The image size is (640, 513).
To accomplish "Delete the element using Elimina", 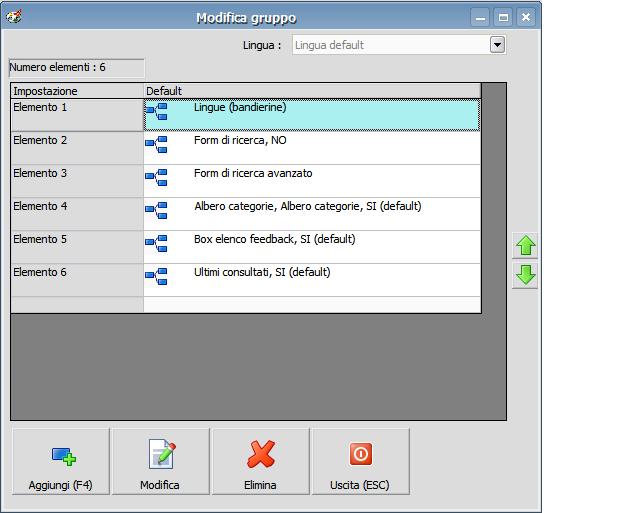I will click(261, 461).
